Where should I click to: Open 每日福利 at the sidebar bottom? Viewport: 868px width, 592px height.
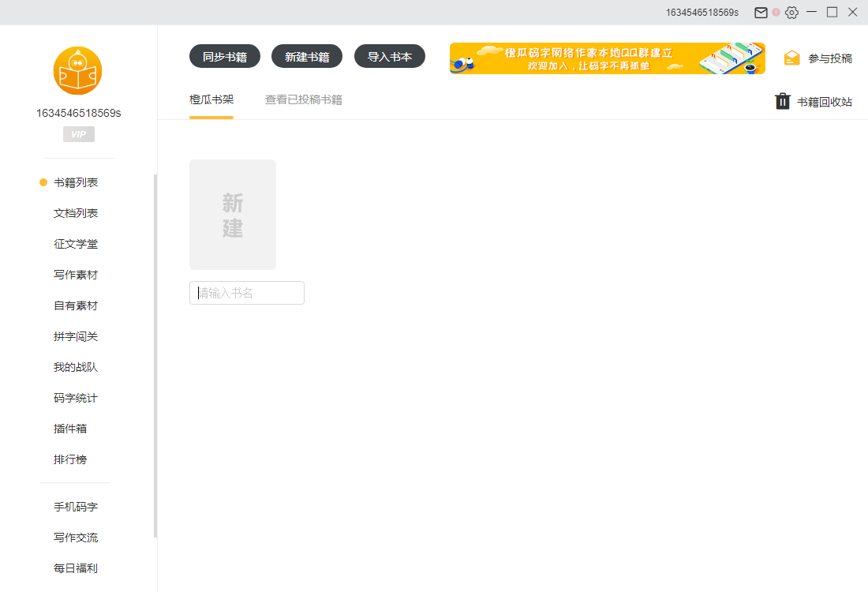tap(75, 568)
